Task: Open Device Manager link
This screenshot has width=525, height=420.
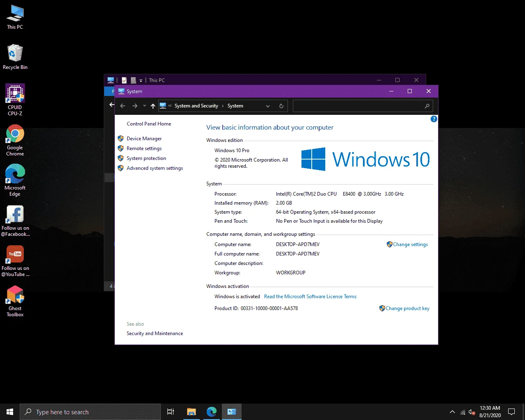Action: tap(144, 139)
